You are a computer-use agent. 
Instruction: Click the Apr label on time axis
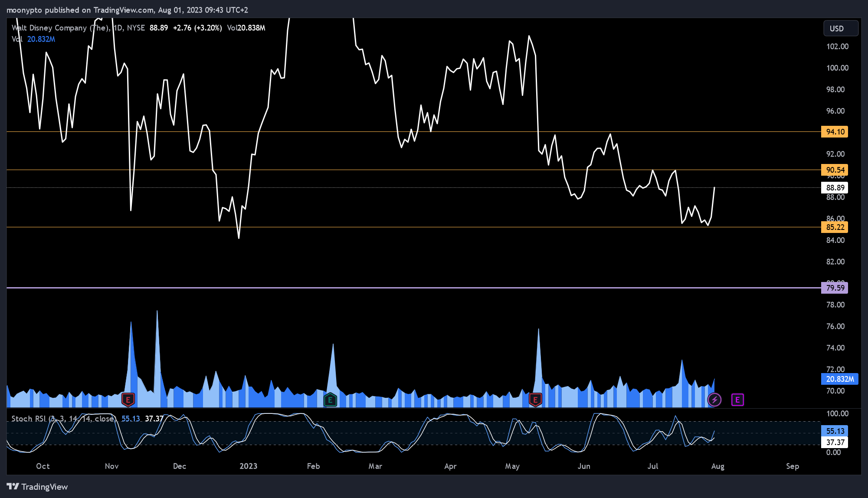(450, 466)
